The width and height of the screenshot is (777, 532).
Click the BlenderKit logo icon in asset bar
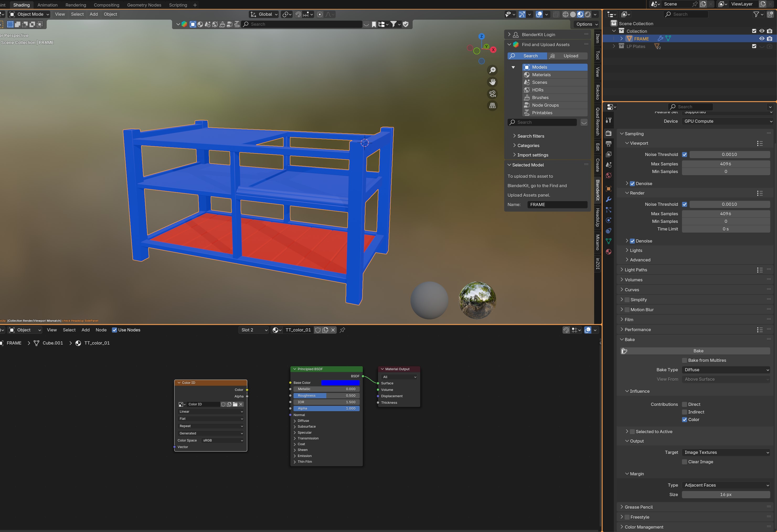pyautogui.click(x=184, y=24)
